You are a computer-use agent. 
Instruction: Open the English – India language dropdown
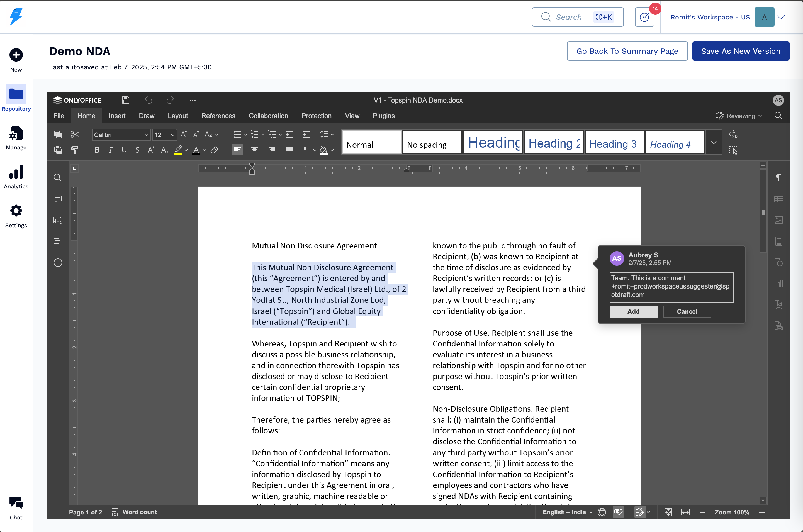point(567,512)
